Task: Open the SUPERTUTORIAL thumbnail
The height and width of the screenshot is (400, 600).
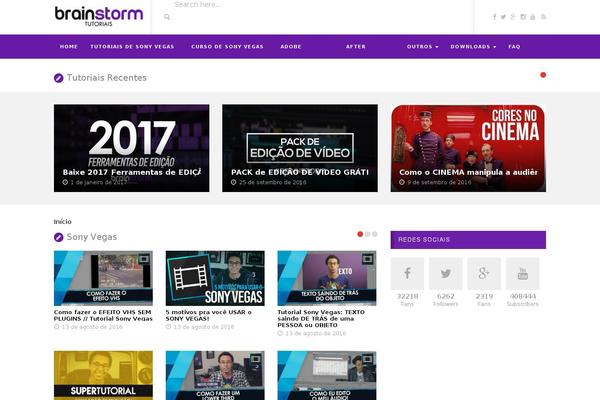Action: pos(103,376)
